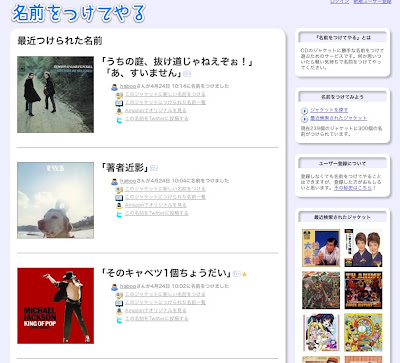Click 新しい名前をつける link in the 10:14 entry

pos(165,94)
